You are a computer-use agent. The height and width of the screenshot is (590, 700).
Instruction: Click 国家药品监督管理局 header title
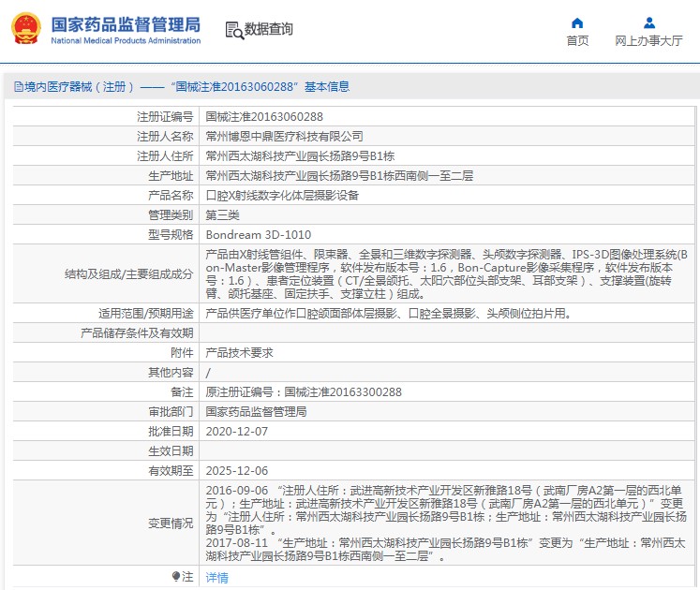[x=126, y=24]
